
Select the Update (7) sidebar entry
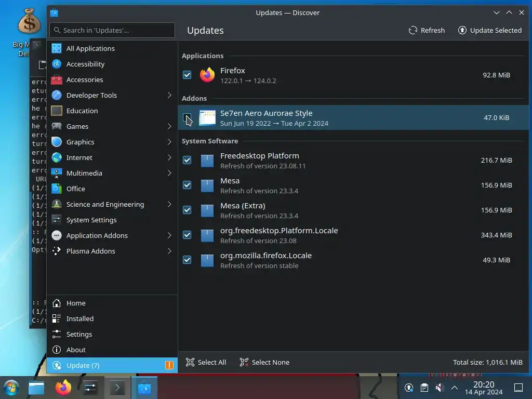[112, 365]
